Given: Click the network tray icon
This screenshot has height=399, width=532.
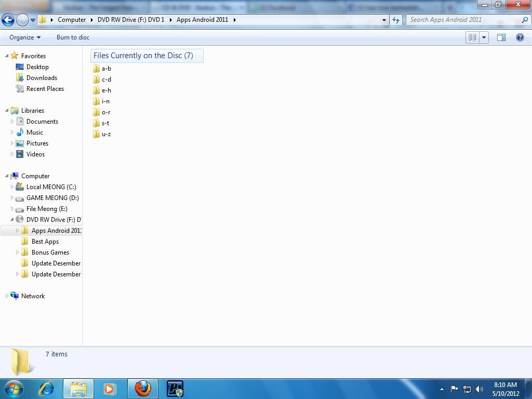Looking at the screenshot, I should pos(467,389).
